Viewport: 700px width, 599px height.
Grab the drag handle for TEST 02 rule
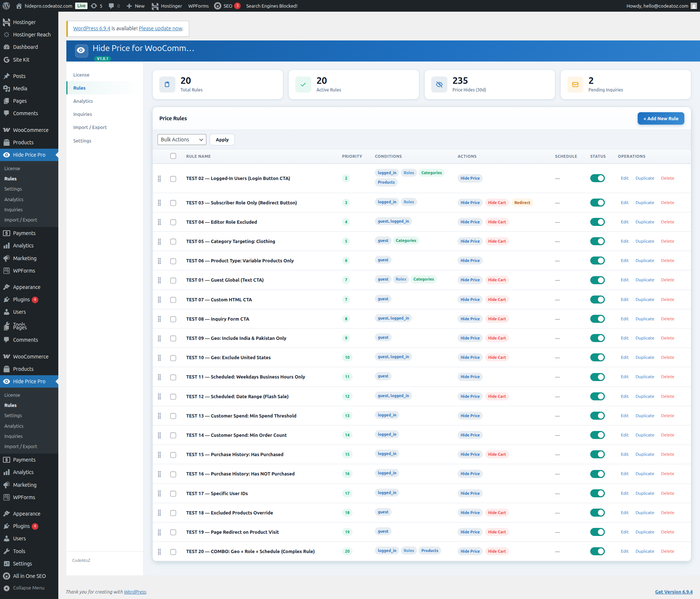[159, 179]
